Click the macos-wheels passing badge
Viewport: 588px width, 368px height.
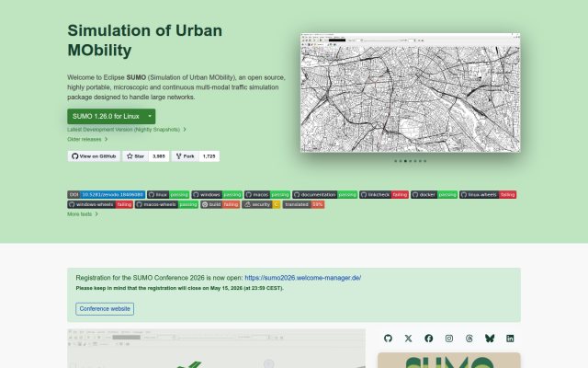coord(166,204)
